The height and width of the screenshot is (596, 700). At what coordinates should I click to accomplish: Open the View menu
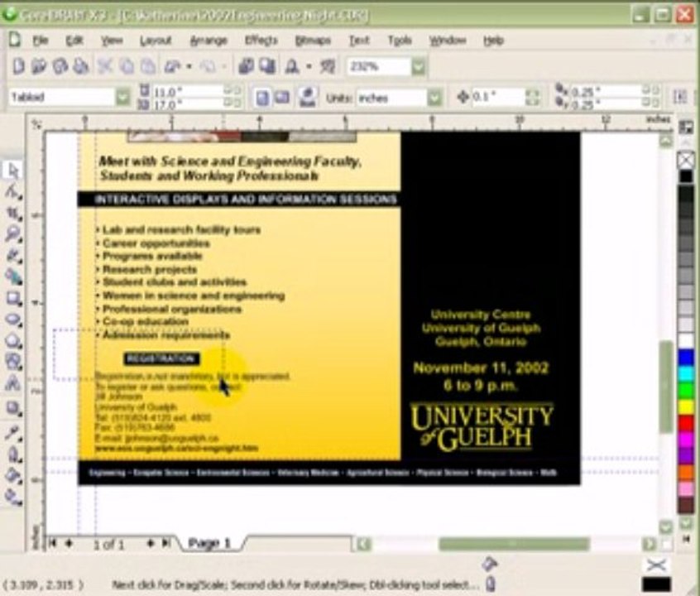[x=112, y=41]
